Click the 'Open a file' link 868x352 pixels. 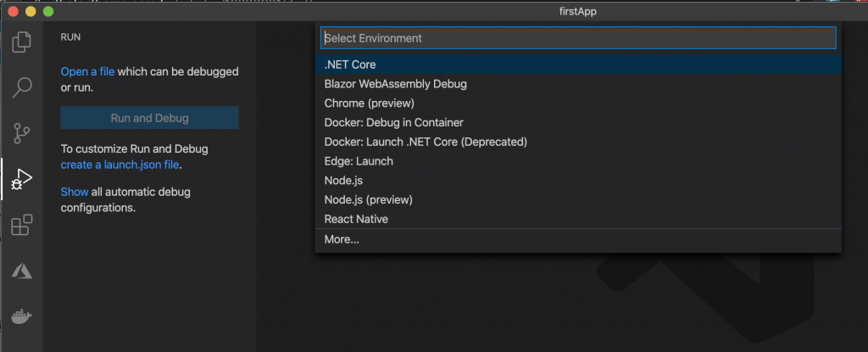point(87,72)
